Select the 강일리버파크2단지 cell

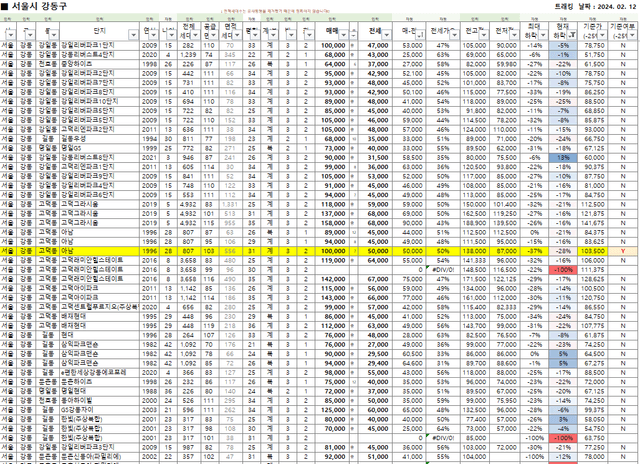click(99, 73)
